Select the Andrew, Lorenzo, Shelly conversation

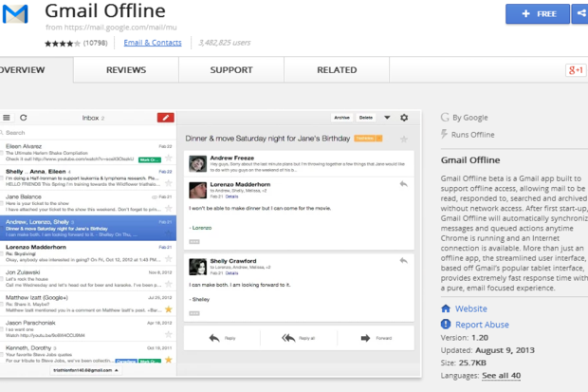click(x=88, y=228)
